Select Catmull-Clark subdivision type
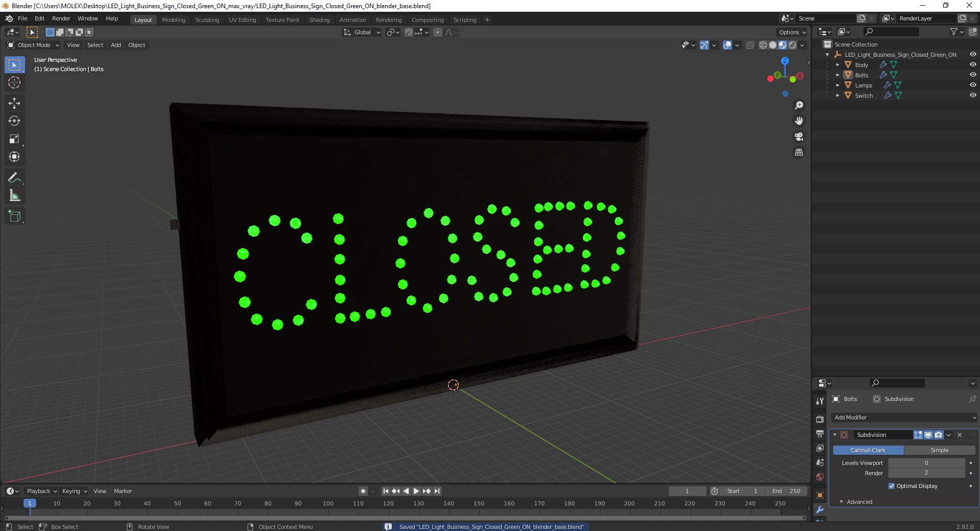This screenshot has height=531, width=980. (868, 450)
